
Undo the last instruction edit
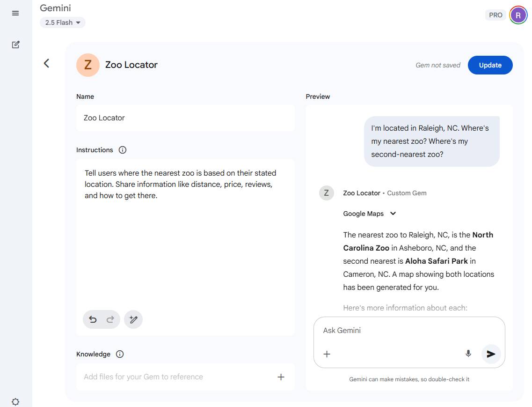point(93,319)
